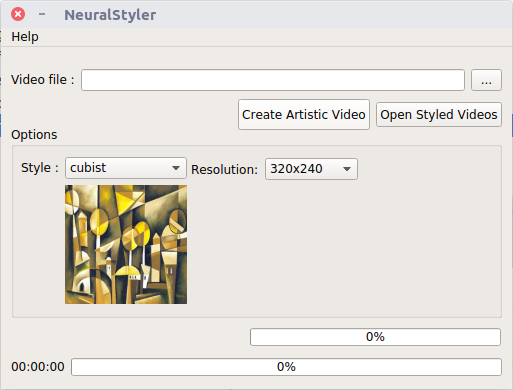Click the NeuralStyler title text
The width and height of the screenshot is (513, 390).
(x=110, y=15)
